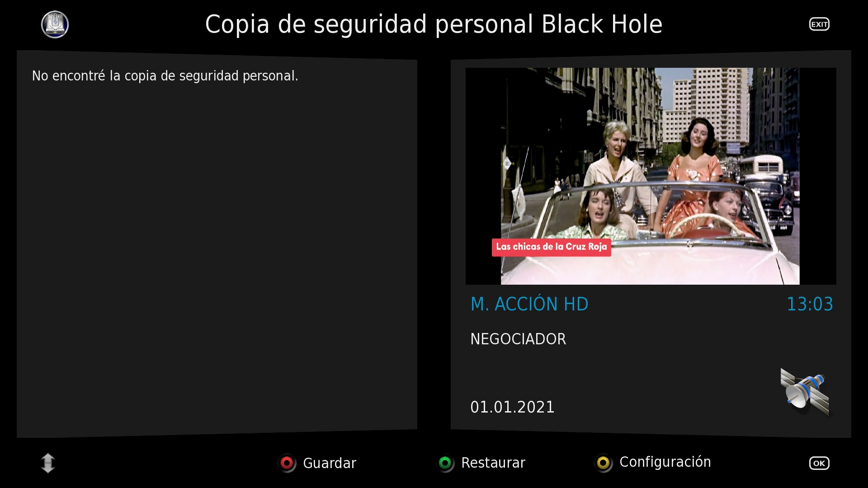Click the red Guardar circle icon

[287, 463]
